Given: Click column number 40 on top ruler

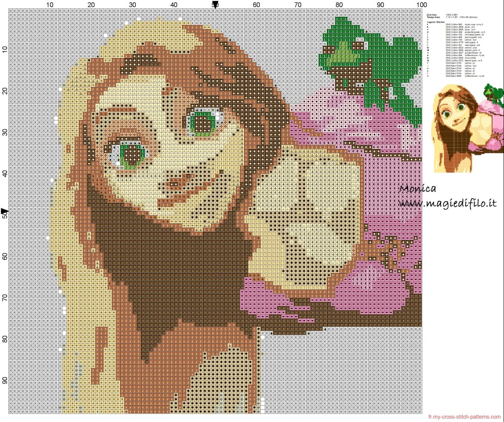Looking at the screenshot, I should pyautogui.click(x=174, y=5).
